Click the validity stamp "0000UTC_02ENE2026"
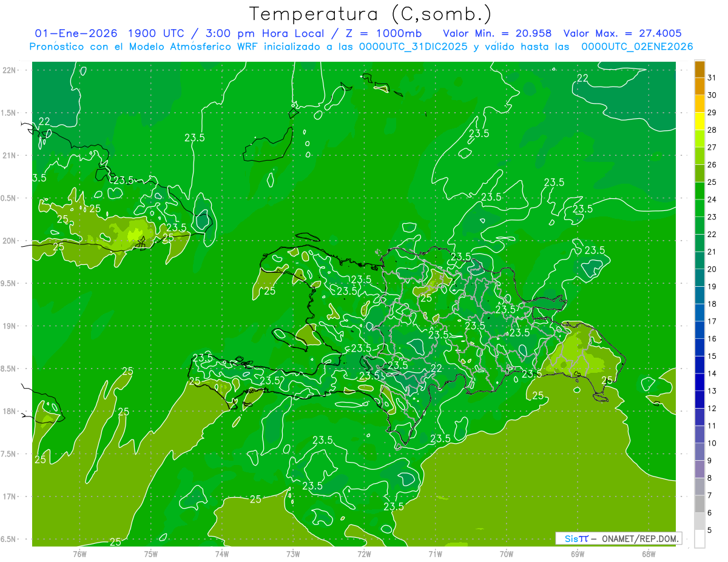728x562 pixels. coord(637,47)
